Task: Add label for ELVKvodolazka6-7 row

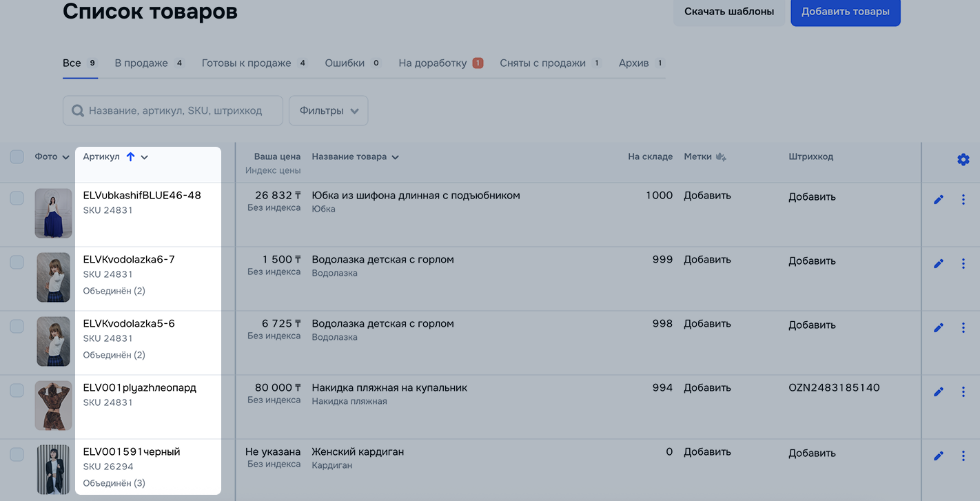Action: [707, 260]
